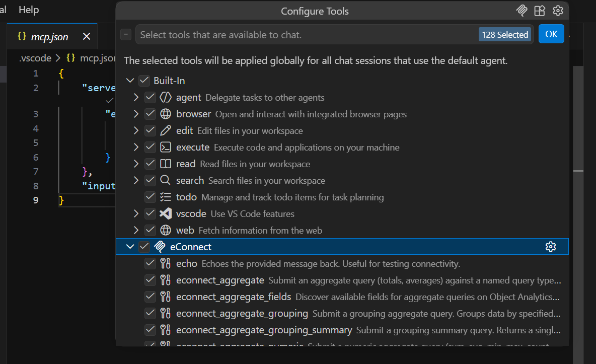Image resolution: width=596 pixels, height=364 pixels.
Task: Switch to the mcp.json editor tab
Action: click(50, 36)
